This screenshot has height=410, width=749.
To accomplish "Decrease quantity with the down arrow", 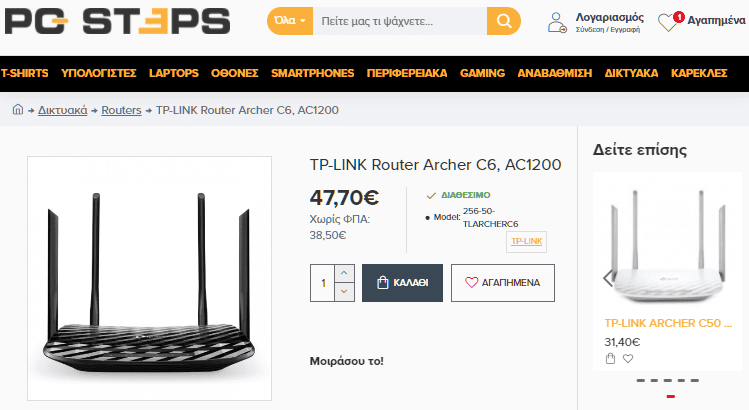I will coord(344,291).
